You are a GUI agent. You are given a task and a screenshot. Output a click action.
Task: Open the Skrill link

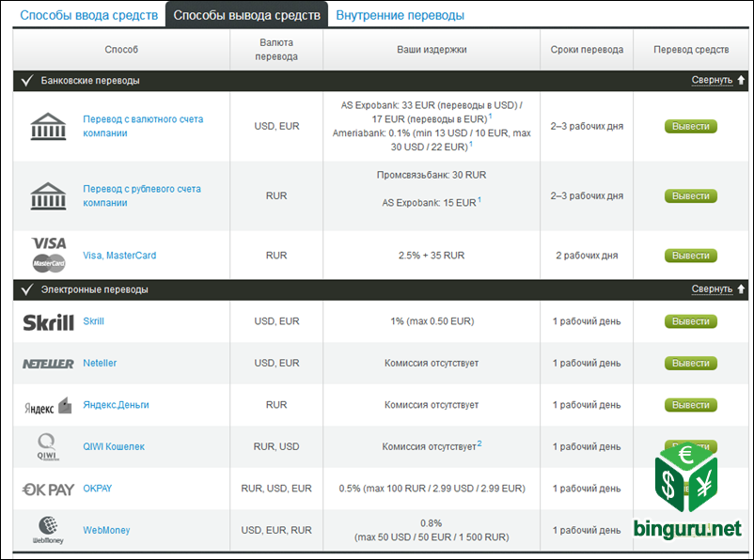pos(93,321)
